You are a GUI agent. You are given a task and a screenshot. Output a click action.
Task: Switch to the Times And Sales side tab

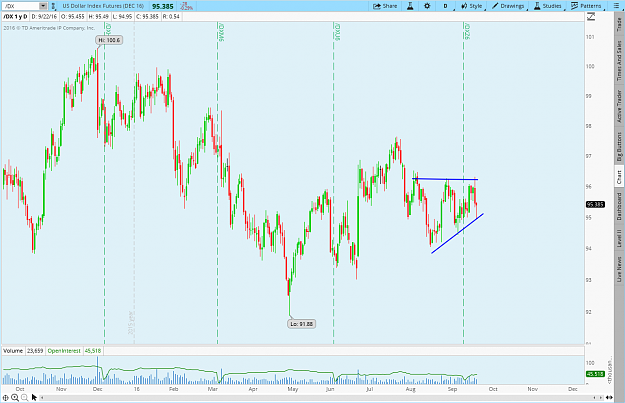coord(619,61)
